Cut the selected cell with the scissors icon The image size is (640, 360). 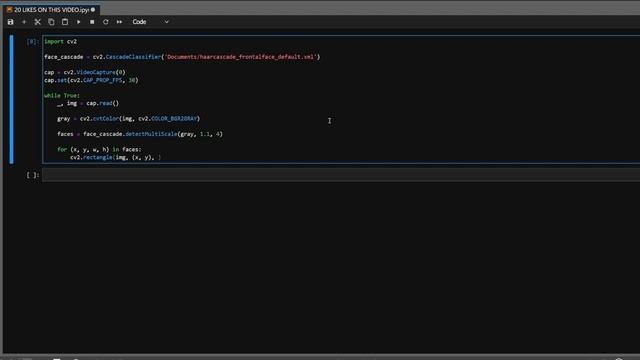(x=38, y=22)
